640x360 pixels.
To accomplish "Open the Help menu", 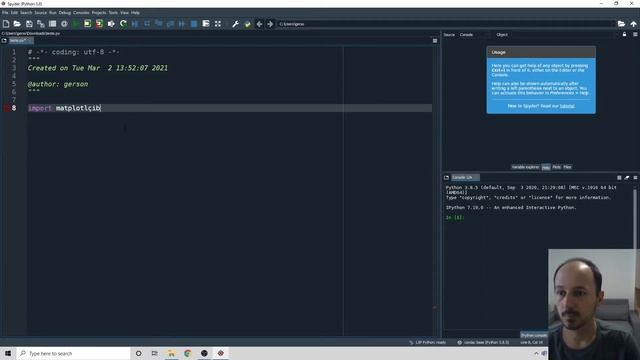I will 135,13.
